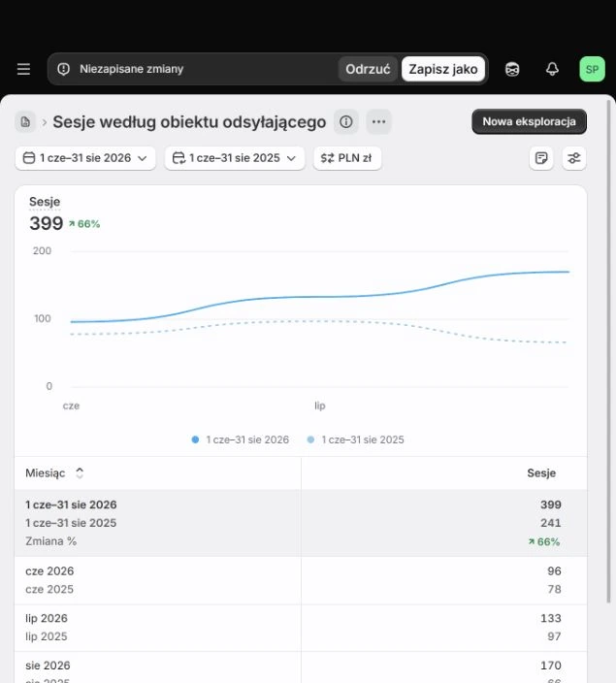Show report info via the info icon
Screen dimensions: 616x683
pos(346,121)
